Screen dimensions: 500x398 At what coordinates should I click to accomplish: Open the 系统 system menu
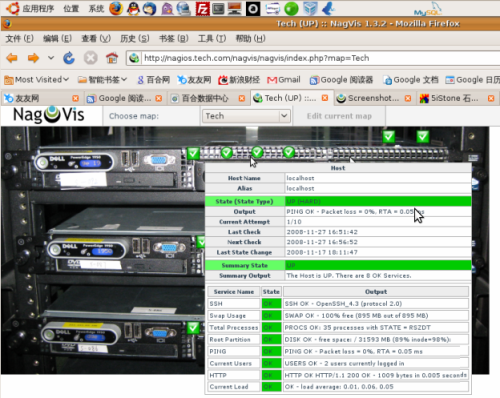(x=96, y=8)
